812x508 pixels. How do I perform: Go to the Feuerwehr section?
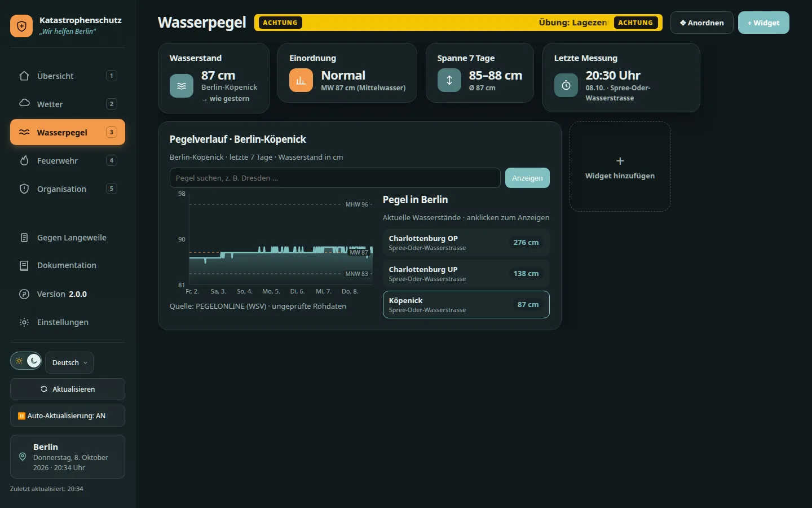tap(68, 160)
